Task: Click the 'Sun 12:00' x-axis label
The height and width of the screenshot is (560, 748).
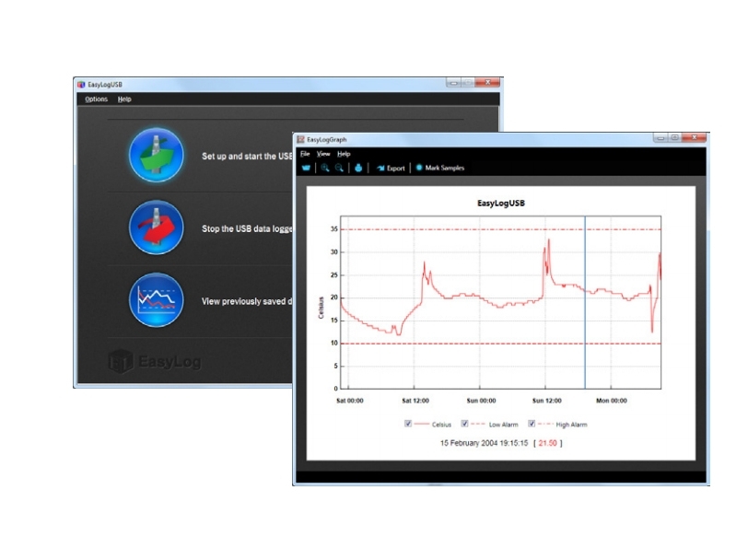Action: [546, 401]
